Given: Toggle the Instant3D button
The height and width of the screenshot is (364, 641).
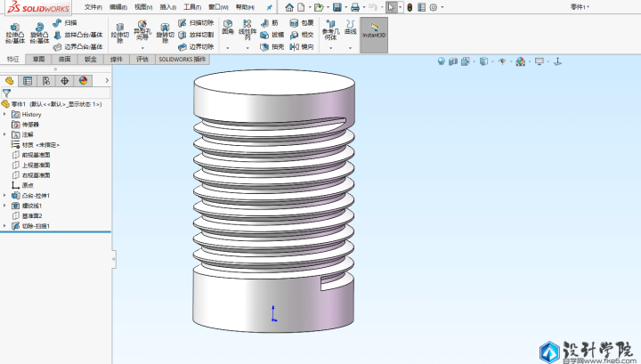Looking at the screenshot, I should (374, 32).
